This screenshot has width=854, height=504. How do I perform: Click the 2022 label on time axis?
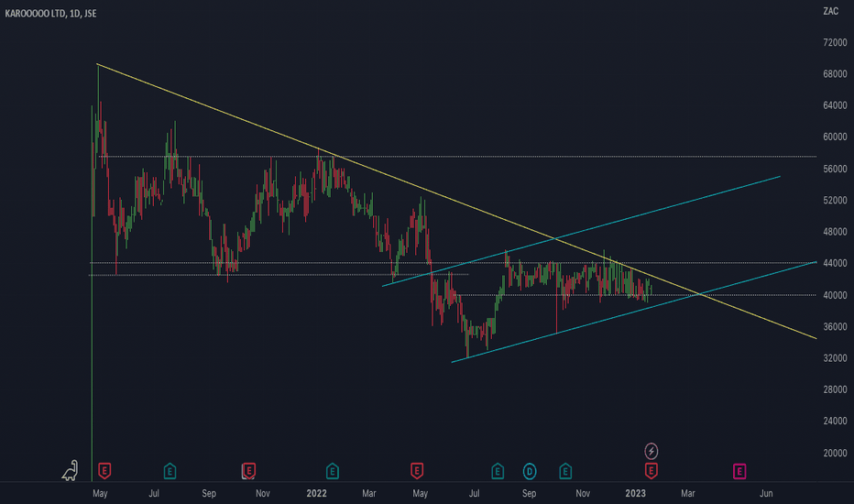click(316, 493)
